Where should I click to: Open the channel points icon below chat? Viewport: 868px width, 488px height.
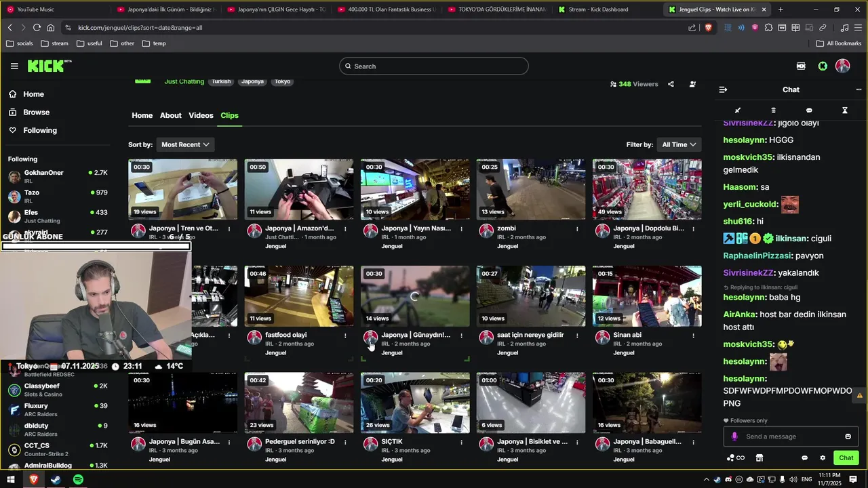(735, 457)
